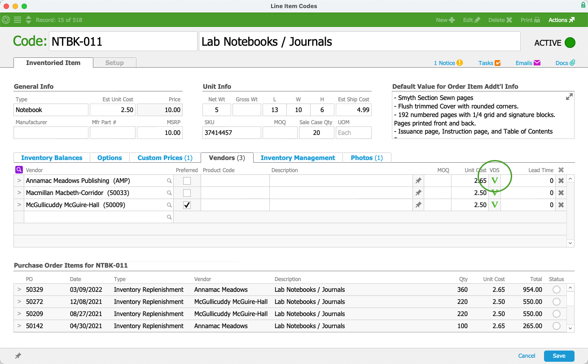The image size is (588, 364).
Task: Expand the Macmillan Macbeth-Corridor vendor row
Action: (19, 193)
